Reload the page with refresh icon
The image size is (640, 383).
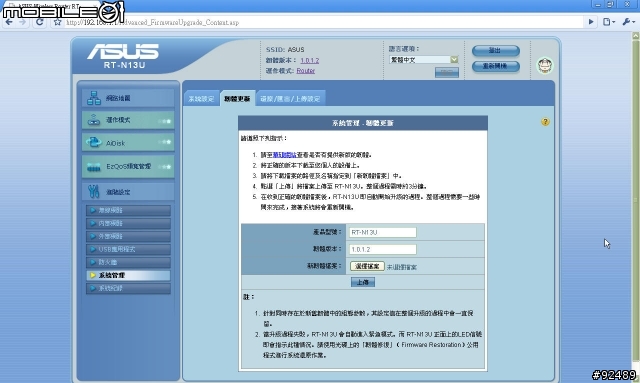[40, 22]
